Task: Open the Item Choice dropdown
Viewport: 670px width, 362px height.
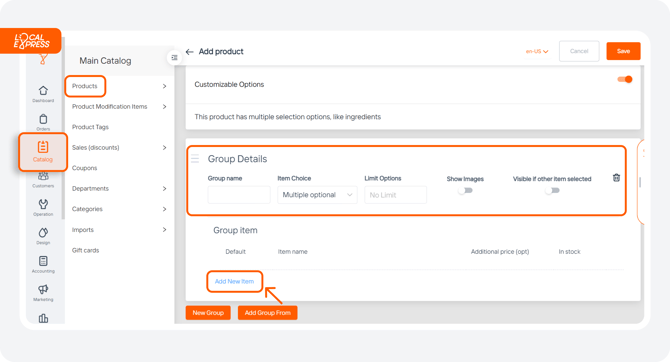Action: (317, 195)
